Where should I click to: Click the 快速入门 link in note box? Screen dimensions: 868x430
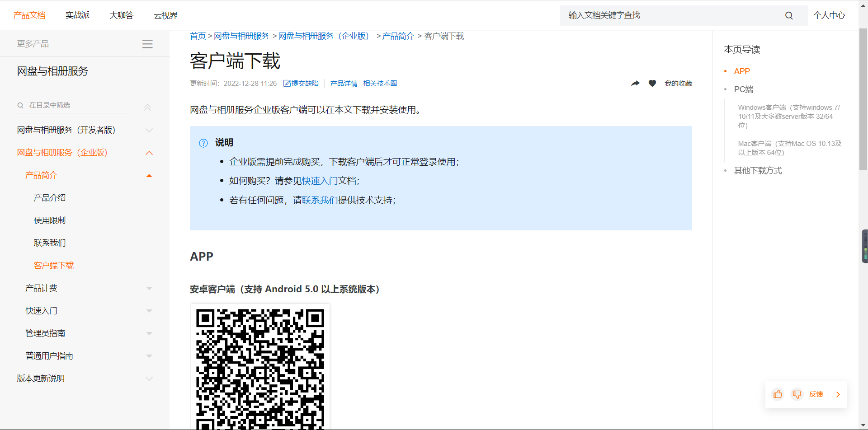320,181
